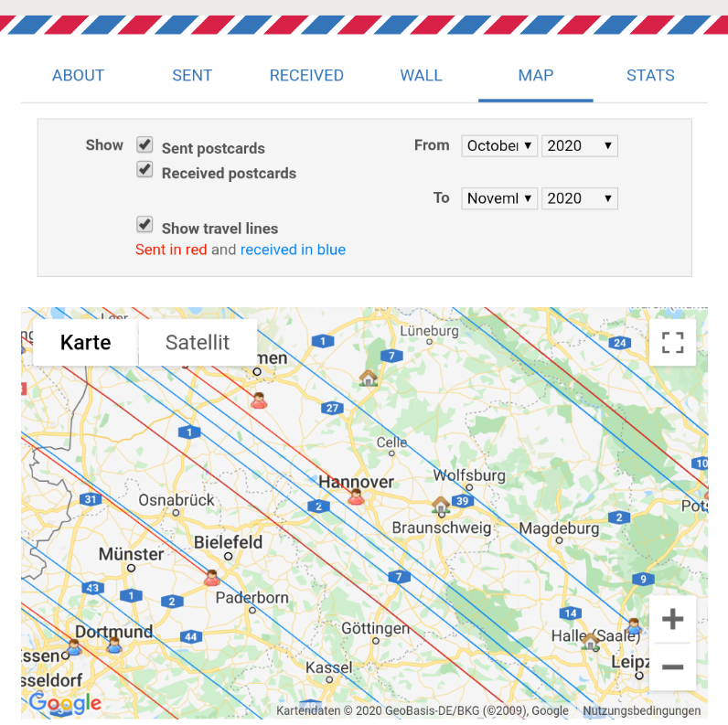
Task: Click the Münster city label
Action: pos(131,554)
